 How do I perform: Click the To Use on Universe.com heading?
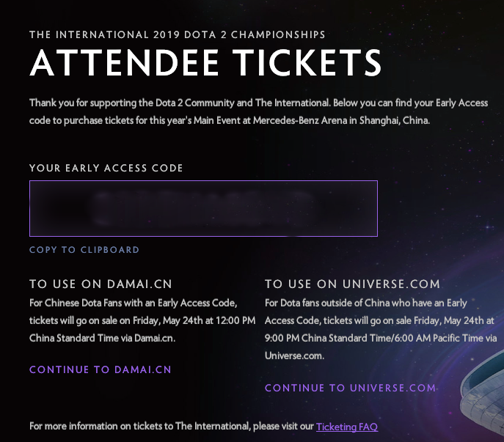click(352, 284)
